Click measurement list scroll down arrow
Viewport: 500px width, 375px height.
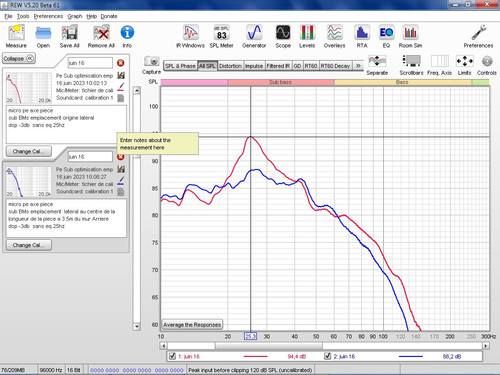[137, 327]
